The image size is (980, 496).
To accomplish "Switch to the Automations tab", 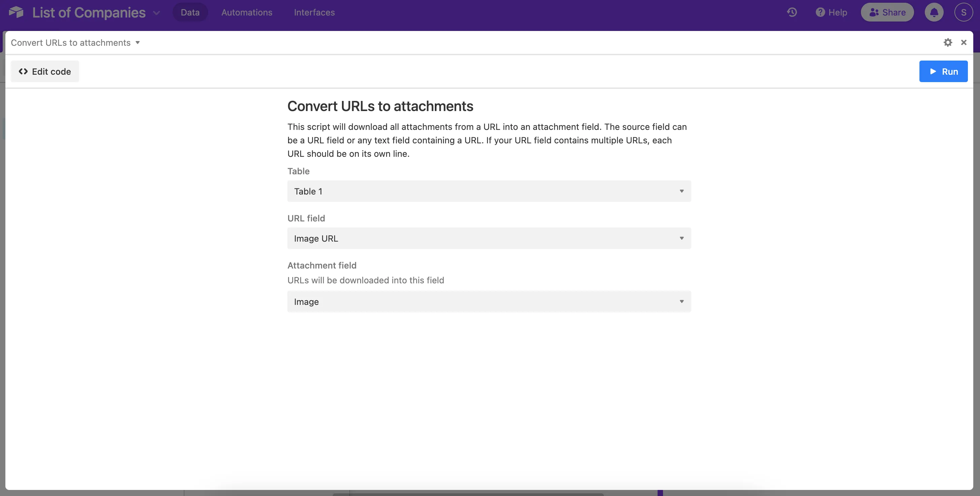I will tap(247, 12).
